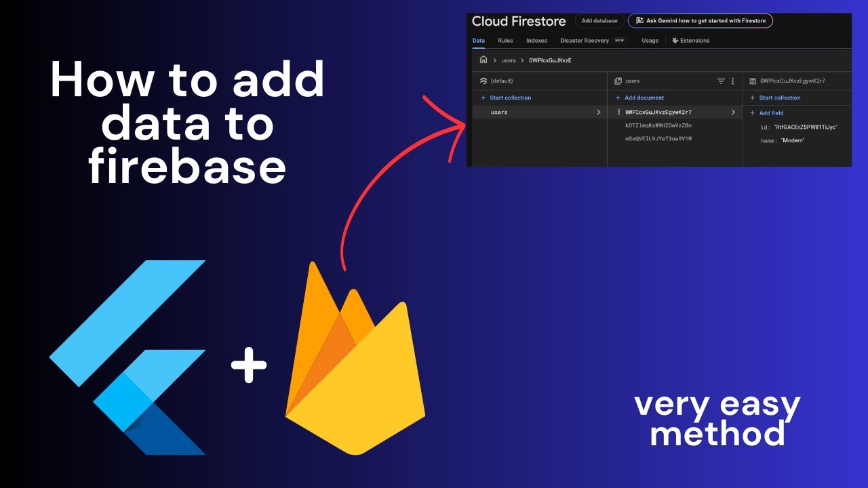Click the (default) database label

[502, 81]
